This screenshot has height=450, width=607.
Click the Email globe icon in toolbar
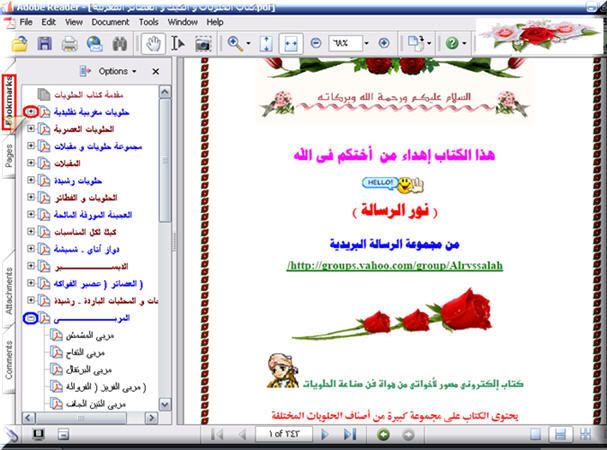coord(94,44)
